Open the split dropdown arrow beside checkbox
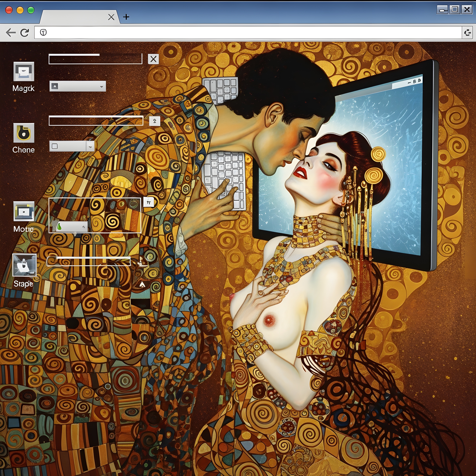This screenshot has height=476, width=476. 90,146
